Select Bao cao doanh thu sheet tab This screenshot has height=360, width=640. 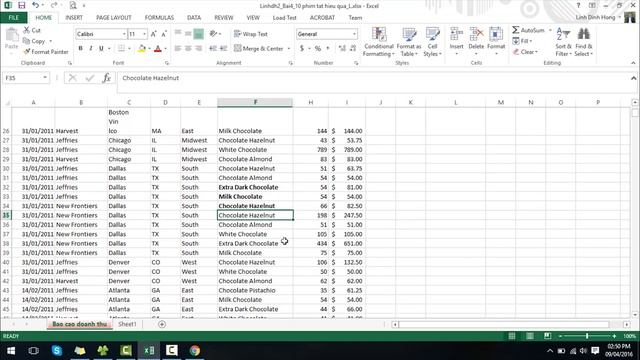pos(79,324)
